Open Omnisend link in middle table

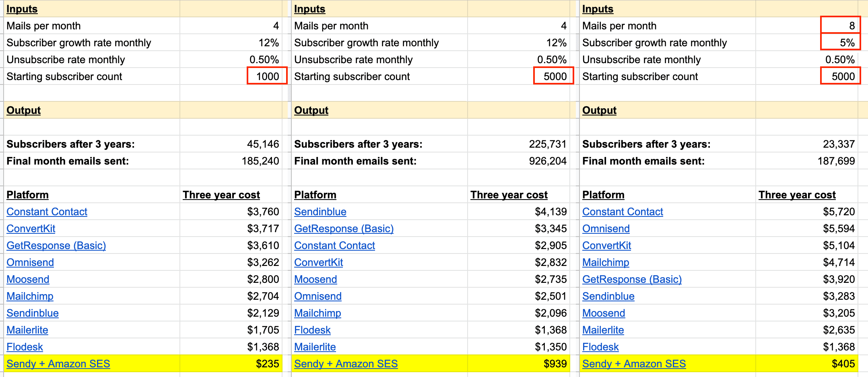318,296
